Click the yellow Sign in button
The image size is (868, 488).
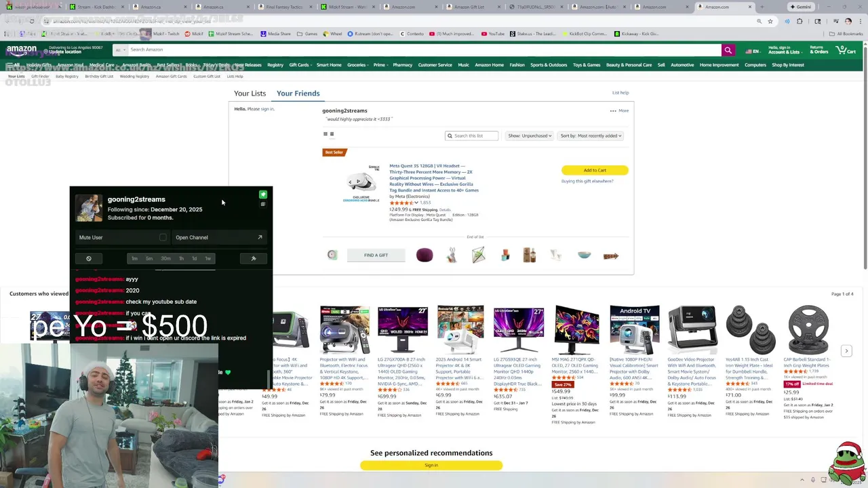431,465
